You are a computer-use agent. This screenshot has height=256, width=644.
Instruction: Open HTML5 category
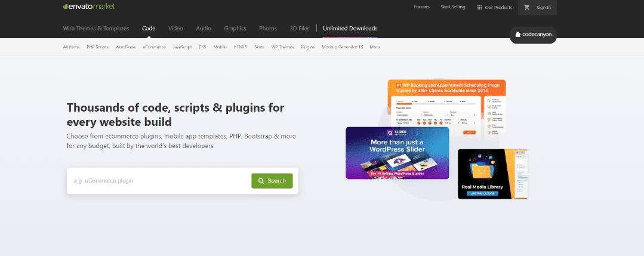tap(241, 47)
